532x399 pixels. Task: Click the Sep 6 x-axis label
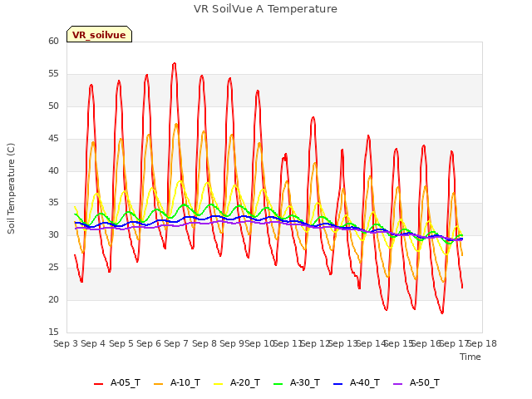coord(149,343)
